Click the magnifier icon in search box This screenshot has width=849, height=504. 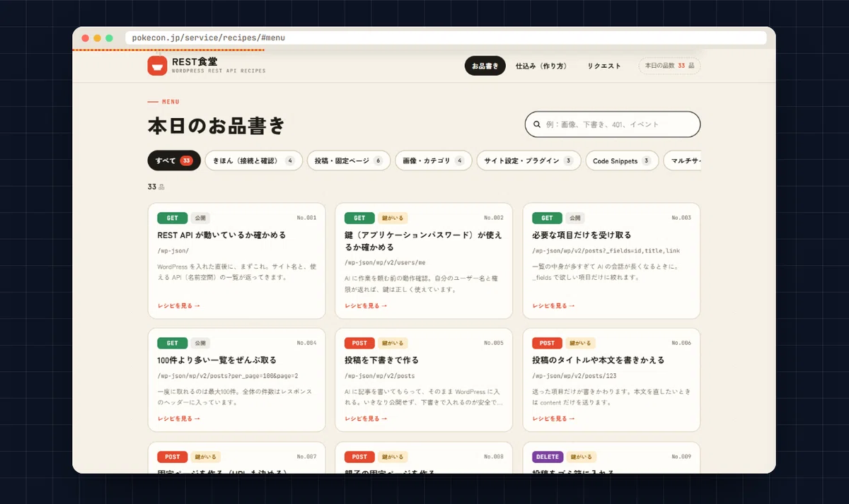(x=537, y=124)
